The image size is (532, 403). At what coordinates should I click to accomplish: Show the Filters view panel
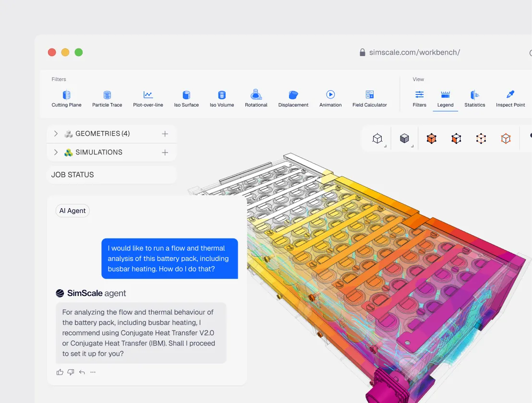tap(419, 99)
